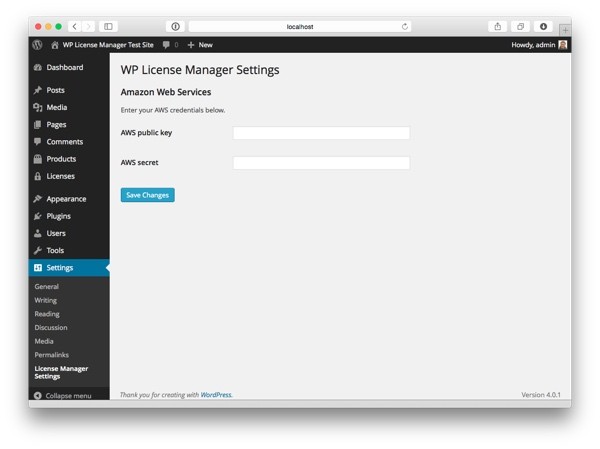Click the Pages icon in sidebar
The height and width of the screenshot is (449, 600).
tap(38, 125)
